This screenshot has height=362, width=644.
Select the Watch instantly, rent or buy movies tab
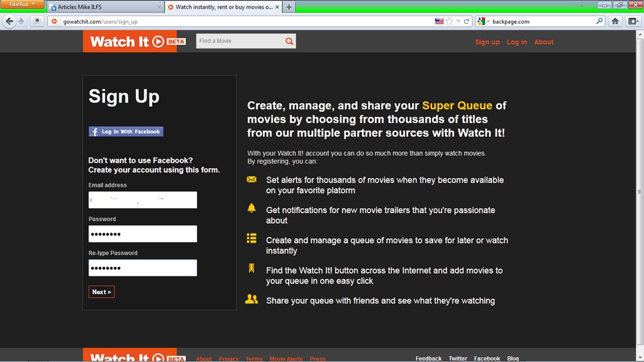pos(223,7)
